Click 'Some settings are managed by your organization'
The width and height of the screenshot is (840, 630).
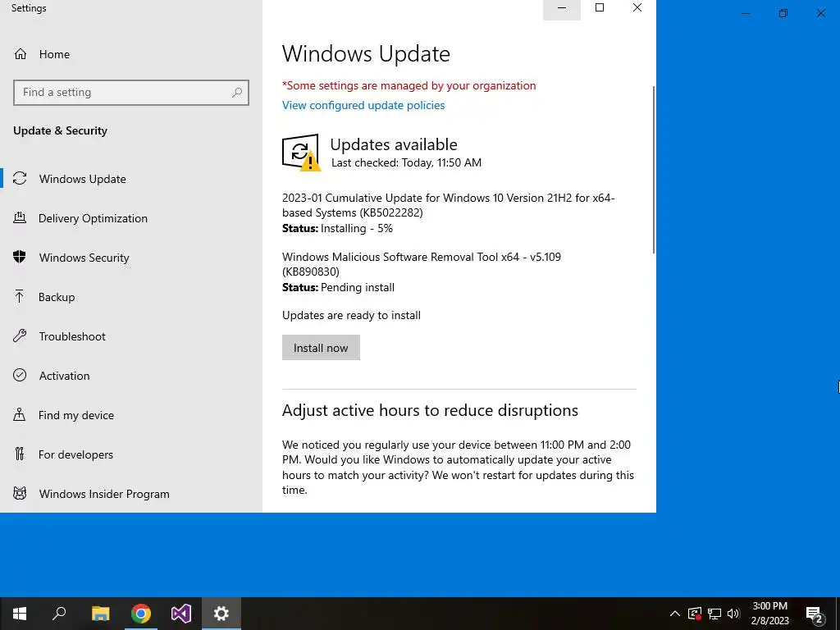click(x=409, y=85)
